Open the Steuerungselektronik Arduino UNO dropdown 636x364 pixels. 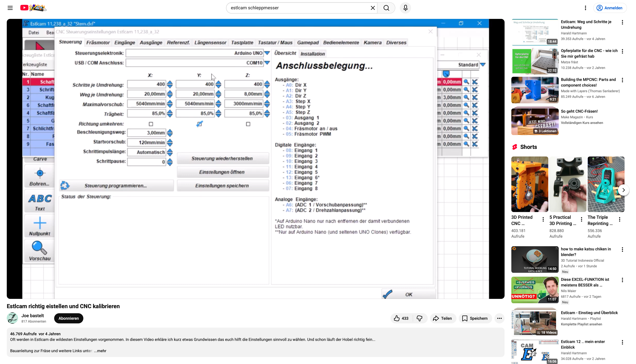[x=267, y=53]
